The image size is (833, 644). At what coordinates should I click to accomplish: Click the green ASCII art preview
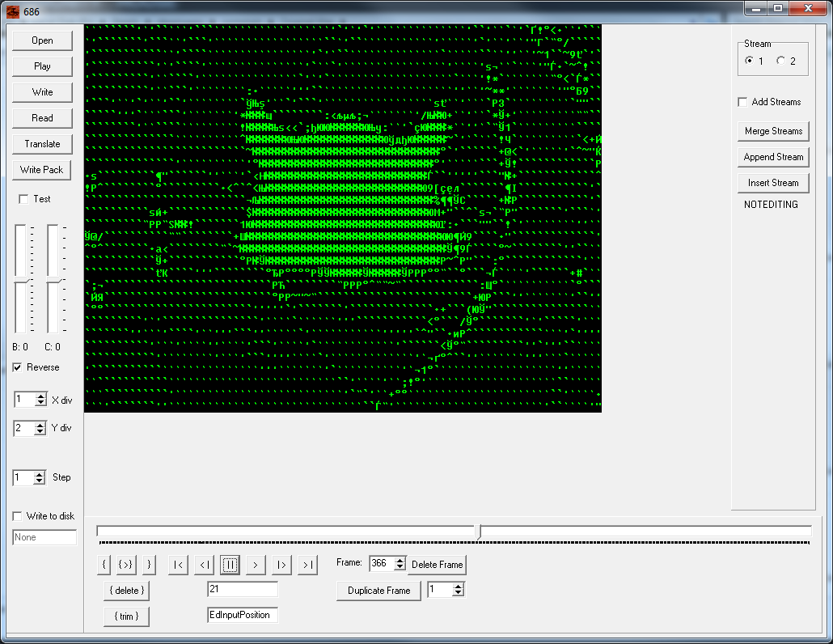343,218
